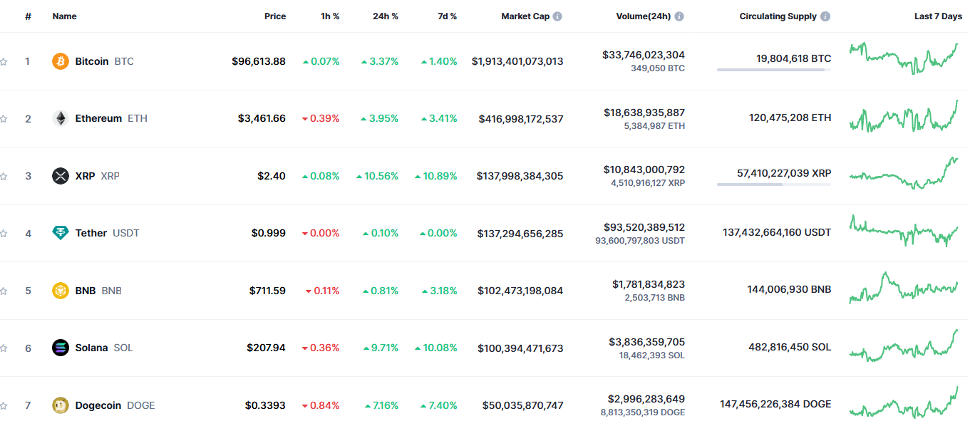Click Dogecoin 1h change 0.84%
Image resolution: width=980 pixels, height=426 pixels.
321,405
